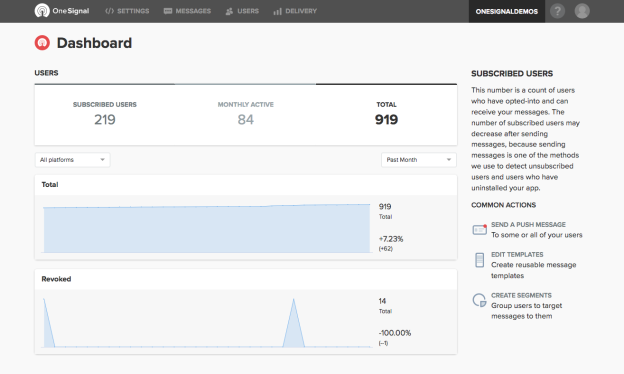This screenshot has width=624, height=374.
Task: Open the All platforms dropdown
Action: coord(72,160)
